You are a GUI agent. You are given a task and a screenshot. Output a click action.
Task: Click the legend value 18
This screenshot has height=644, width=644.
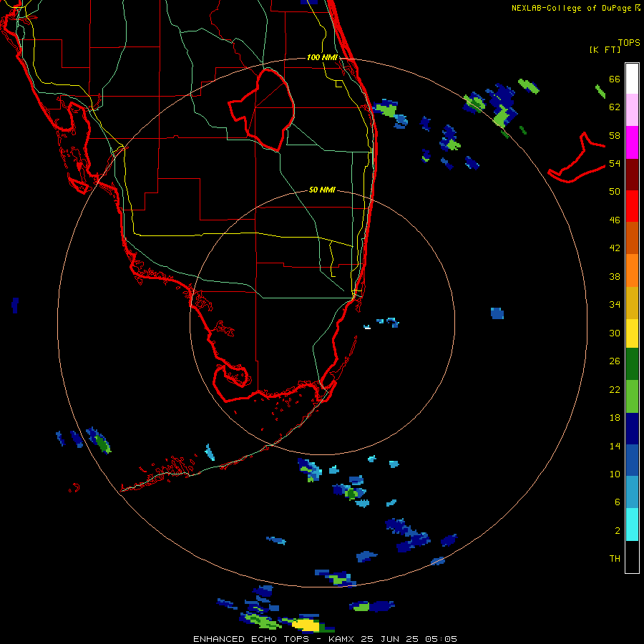point(615,418)
